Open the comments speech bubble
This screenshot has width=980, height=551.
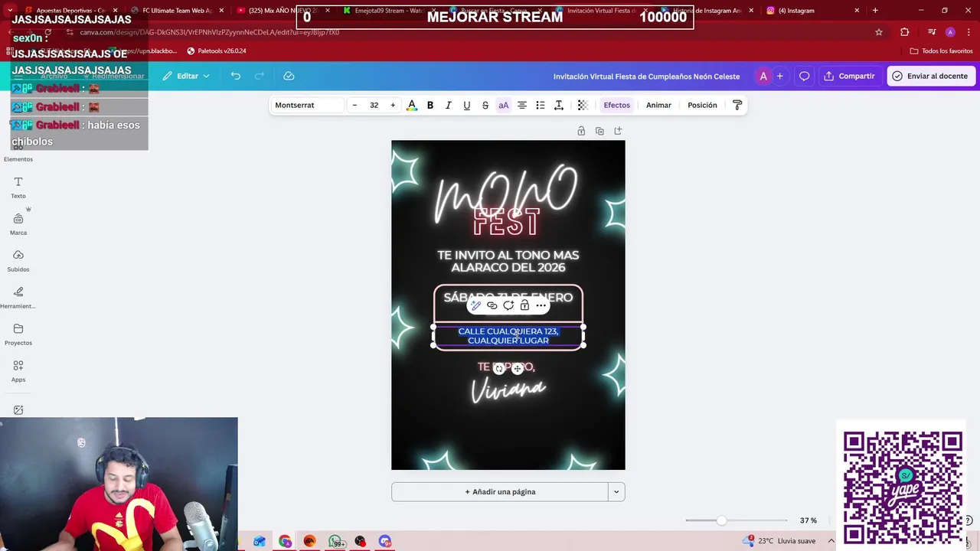[805, 76]
